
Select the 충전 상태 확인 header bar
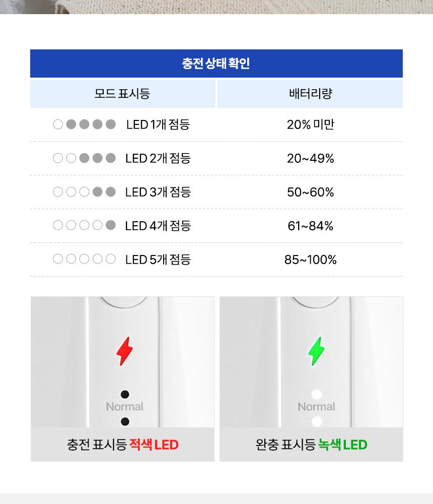click(216, 64)
